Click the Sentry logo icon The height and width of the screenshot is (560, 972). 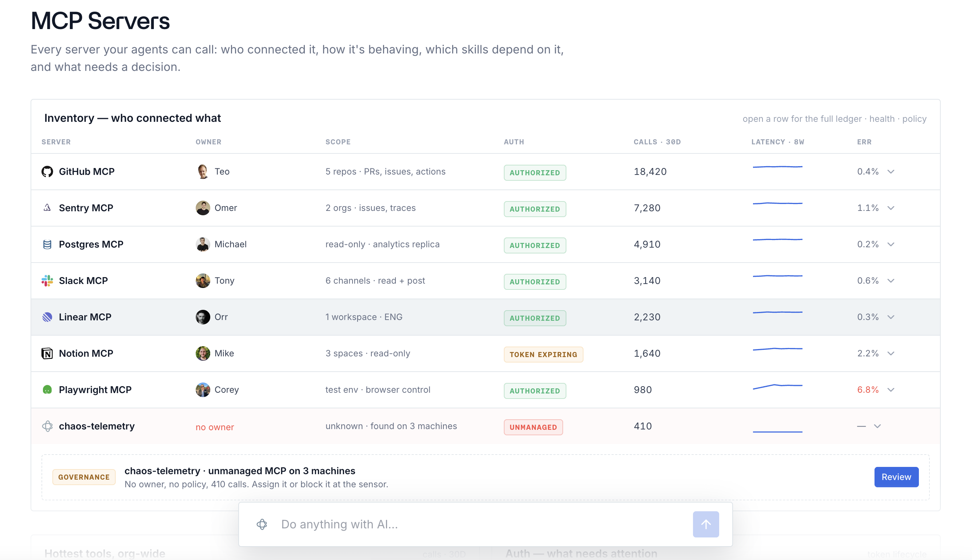(x=47, y=208)
